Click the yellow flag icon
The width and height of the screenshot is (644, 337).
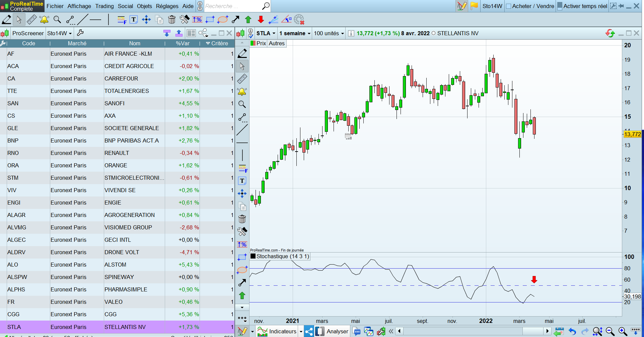click(474, 6)
